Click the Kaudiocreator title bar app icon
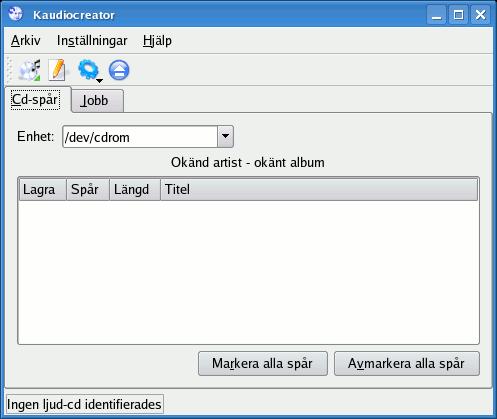Screen dimensions: 497x419 (16, 14)
